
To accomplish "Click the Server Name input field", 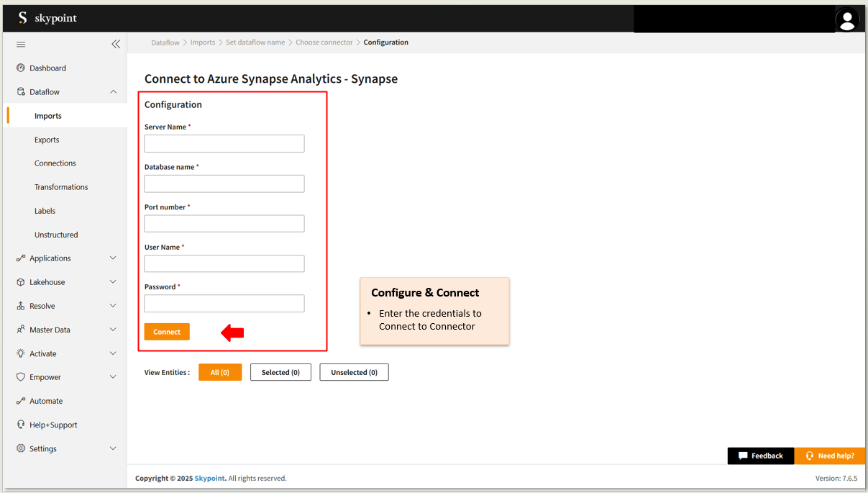I will coord(224,144).
